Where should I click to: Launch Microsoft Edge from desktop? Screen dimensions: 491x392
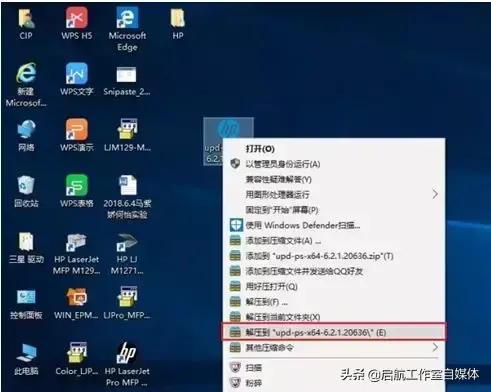pos(127,29)
